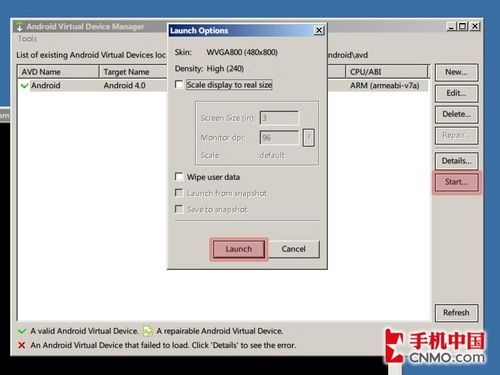Click the Android Virtual Device Manager title icon
The width and height of the screenshot is (500, 375).
(20, 26)
